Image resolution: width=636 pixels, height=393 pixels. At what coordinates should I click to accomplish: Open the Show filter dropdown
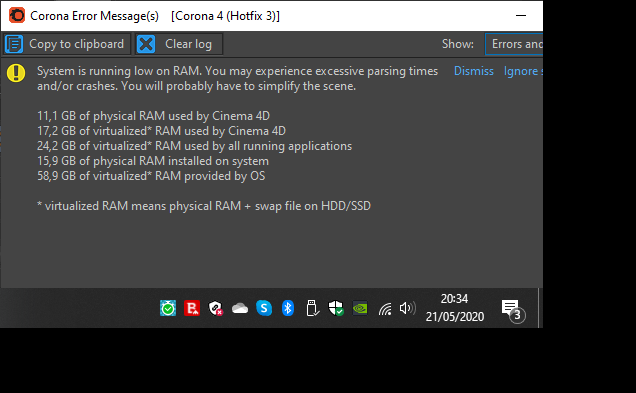[x=514, y=44]
